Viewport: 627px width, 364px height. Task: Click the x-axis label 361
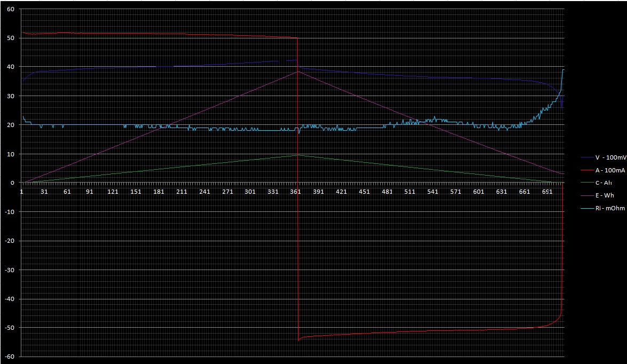tap(295, 192)
